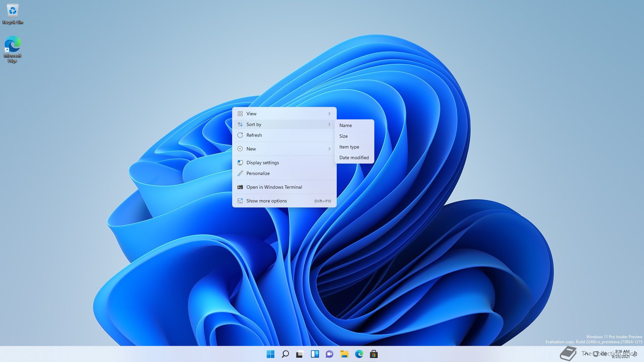
Task: Click the Windows Terminal icon in menu
Action: click(240, 187)
